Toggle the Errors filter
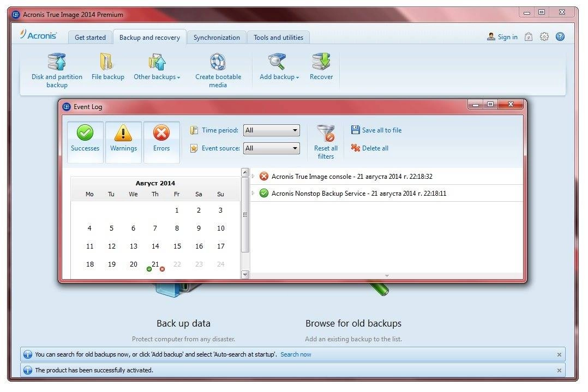Screen dimensions: 588x392 click(161, 142)
